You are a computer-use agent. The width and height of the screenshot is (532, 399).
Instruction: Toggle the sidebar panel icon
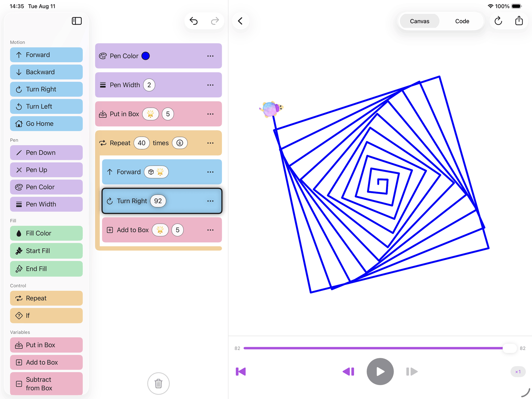pos(77,21)
